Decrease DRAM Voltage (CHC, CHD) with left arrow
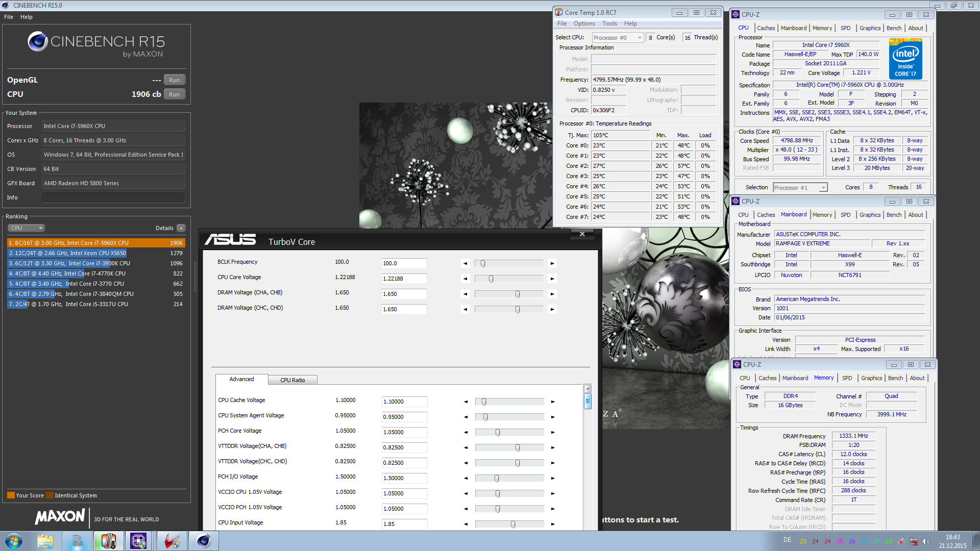This screenshot has height=551, width=980. [465, 310]
